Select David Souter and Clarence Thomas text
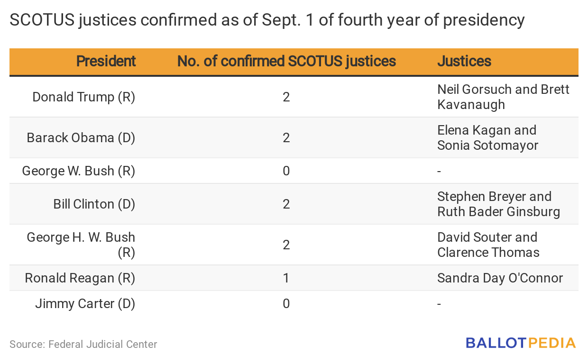 (488, 245)
